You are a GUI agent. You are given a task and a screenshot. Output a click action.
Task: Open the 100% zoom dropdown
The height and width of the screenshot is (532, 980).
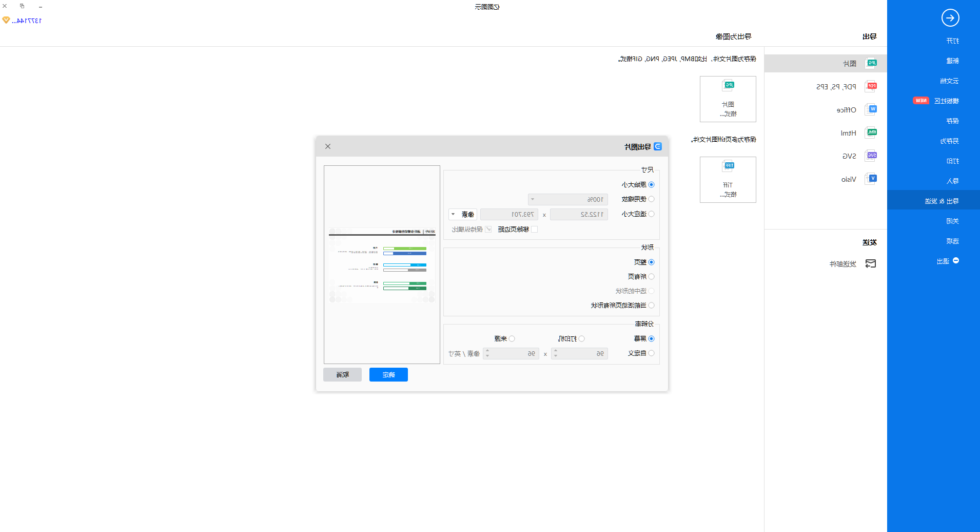[568, 199]
